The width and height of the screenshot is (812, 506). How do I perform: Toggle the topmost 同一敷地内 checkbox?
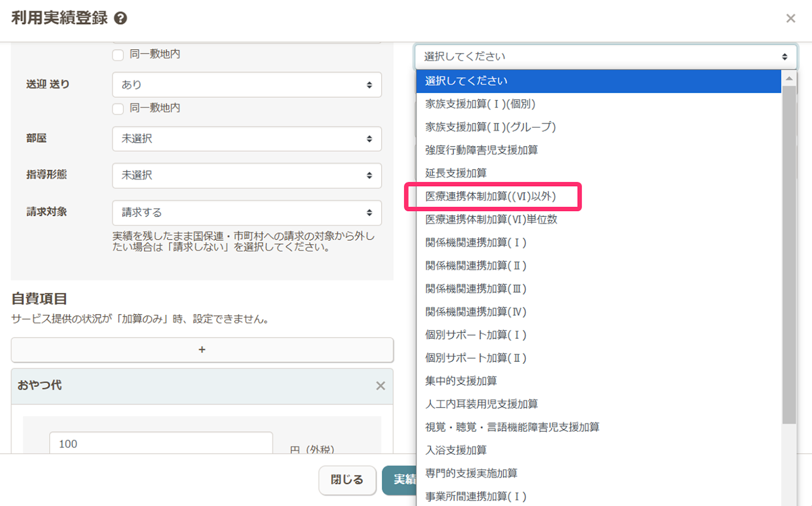pyautogui.click(x=118, y=55)
